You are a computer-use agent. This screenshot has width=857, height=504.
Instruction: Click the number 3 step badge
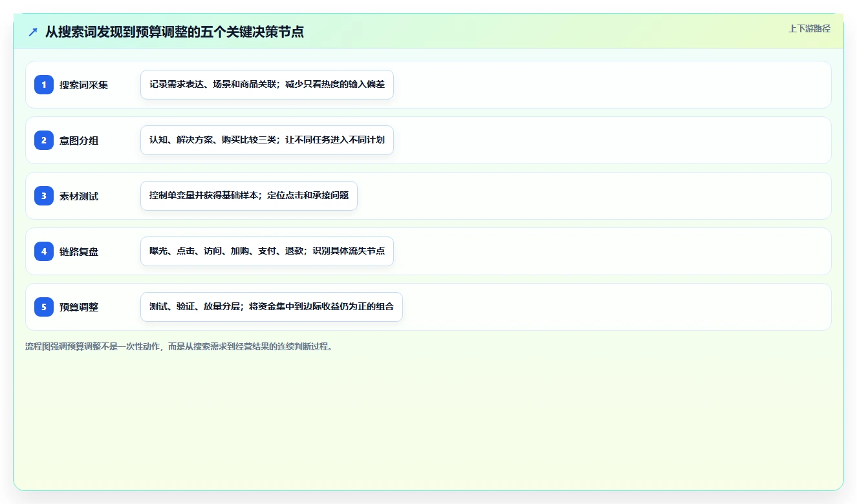coord(44,196)
